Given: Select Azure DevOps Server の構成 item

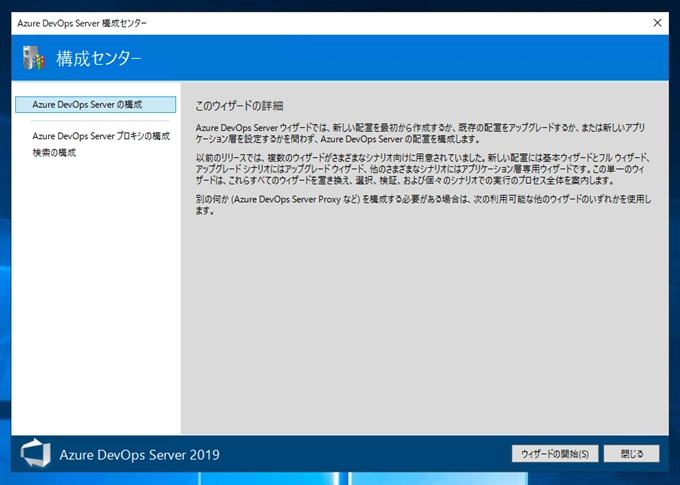Looking at the screenshot, I should coord(95,105).
